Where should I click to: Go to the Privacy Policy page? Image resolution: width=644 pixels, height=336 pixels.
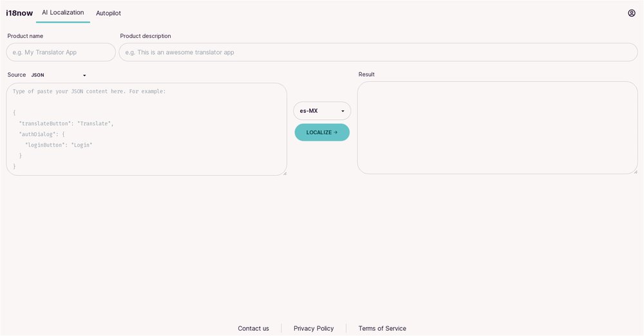(314, 328)
